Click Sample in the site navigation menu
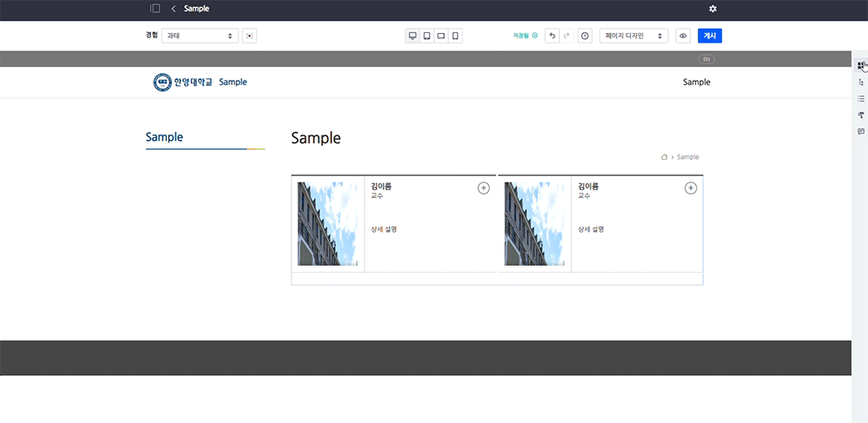This screenshot has height=423, width=868. coord(696,83)
